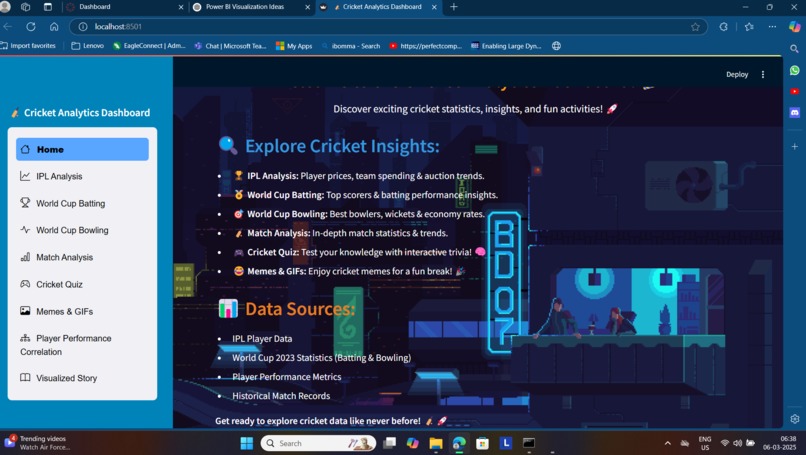Open Wi-Fi network tray icon

click(724, 443)
